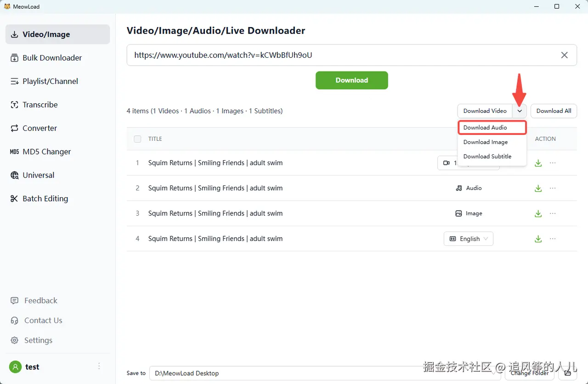Open the English subtitle language dropdown
Viewport: 588px width, 384px height.
469,239
